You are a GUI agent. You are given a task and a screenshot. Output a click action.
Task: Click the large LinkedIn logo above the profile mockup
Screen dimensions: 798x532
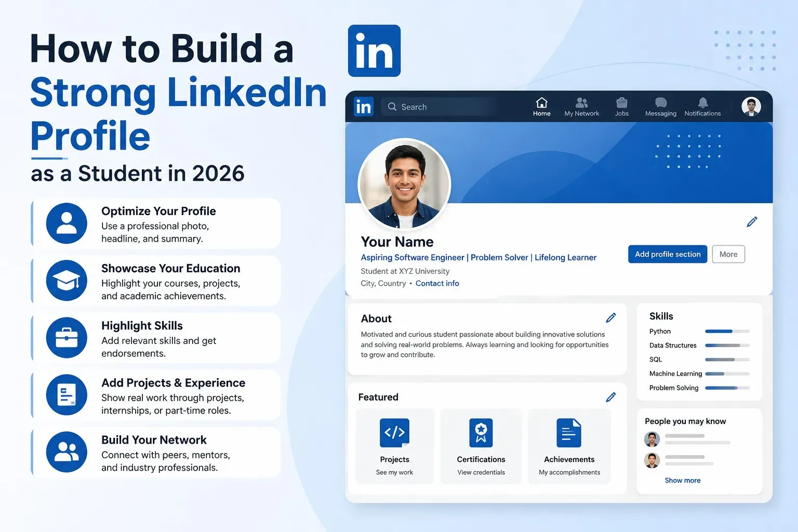[x=374, y=51]
